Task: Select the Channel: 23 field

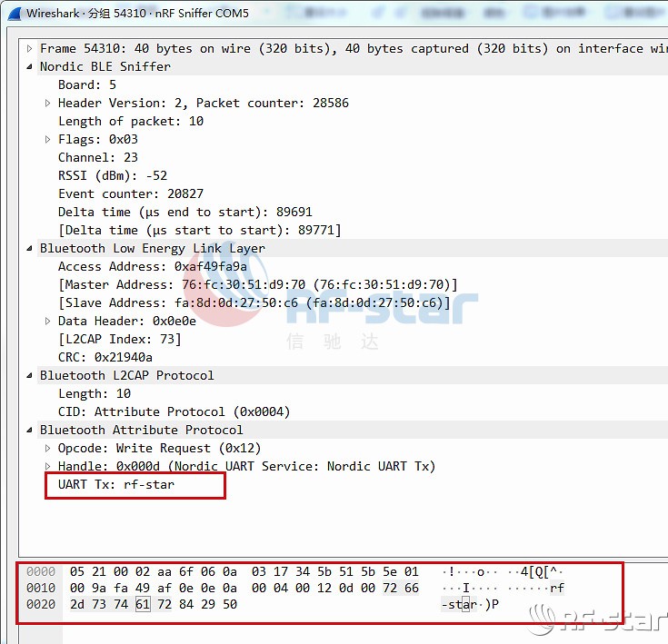Action: [98, 157]
